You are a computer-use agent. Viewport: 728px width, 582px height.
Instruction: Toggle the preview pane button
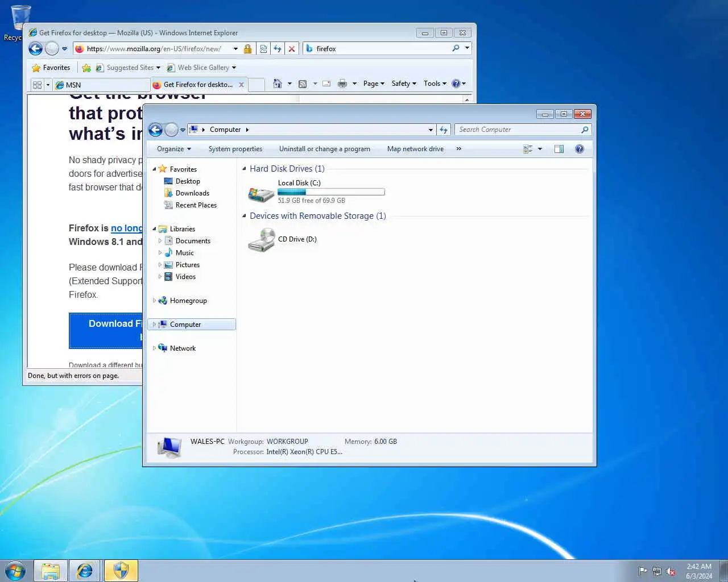(559, 149)
